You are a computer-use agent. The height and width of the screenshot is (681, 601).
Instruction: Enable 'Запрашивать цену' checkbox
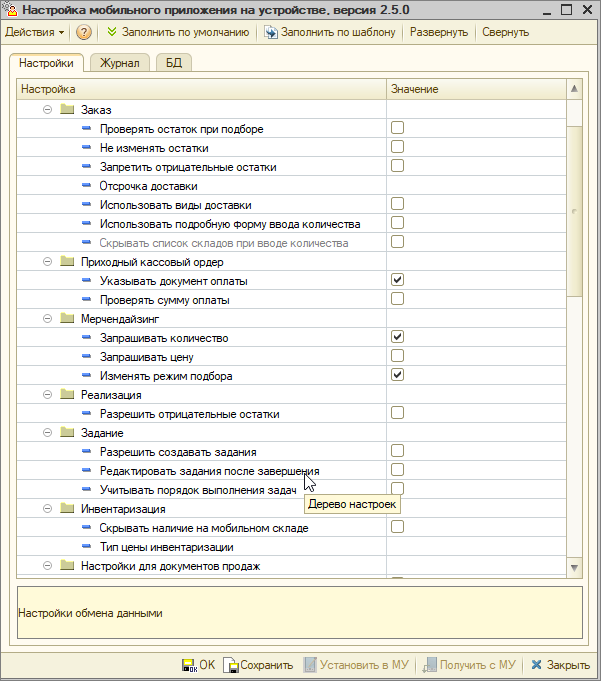coord(397,356)
